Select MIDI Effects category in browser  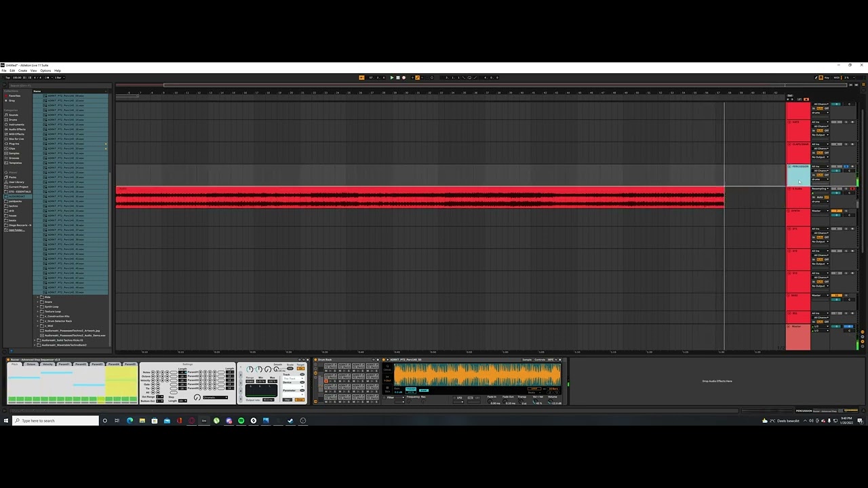point(16,134)
